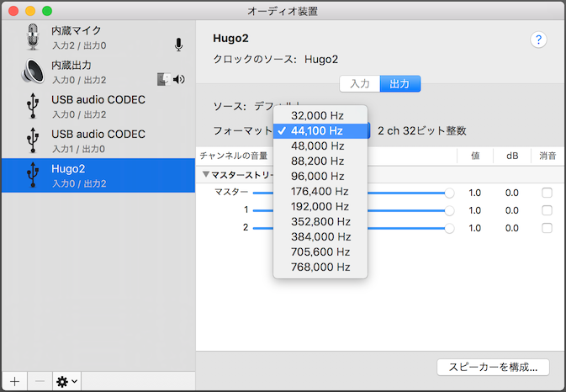Viewport: 566px width, 392px height.
Task: Choose 88,200 Hz from the list
Action: (320, 161)
